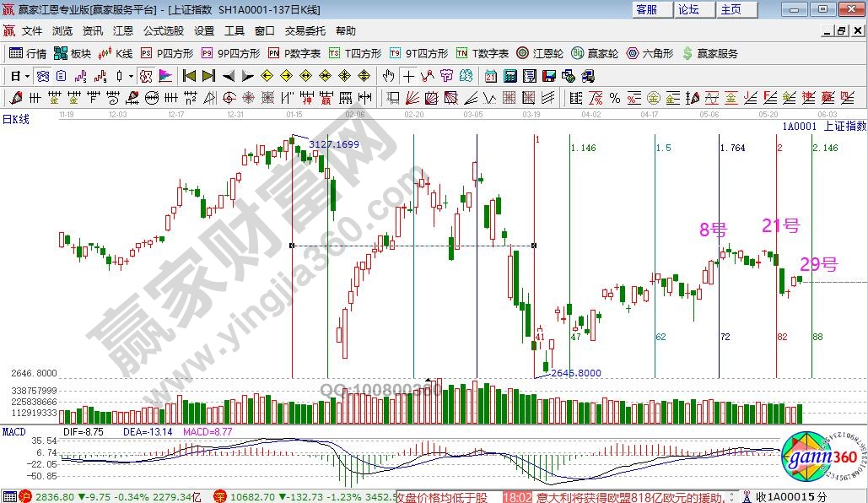Switch to K线 candlestick chart
This screenshot has width=868, height=503.
click(115, 53)
